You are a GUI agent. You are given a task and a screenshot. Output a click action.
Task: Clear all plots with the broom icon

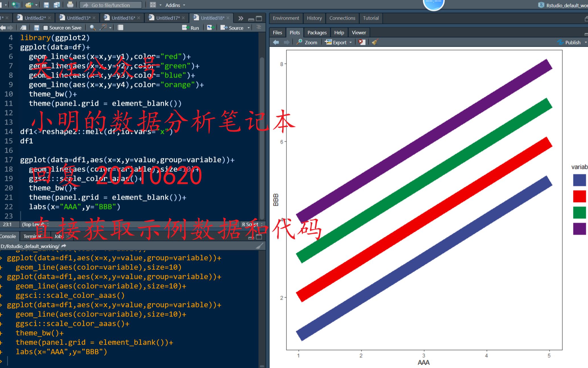coord(374,42)
